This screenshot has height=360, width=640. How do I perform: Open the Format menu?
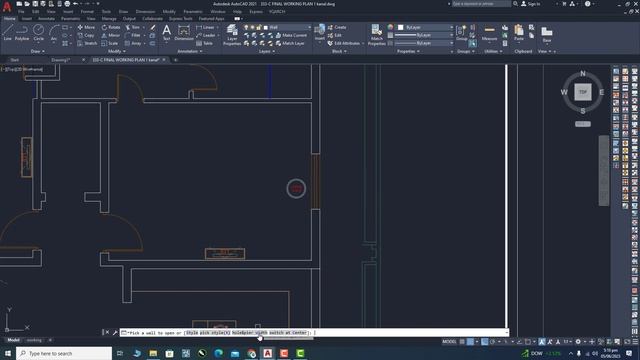coord(87,12)
